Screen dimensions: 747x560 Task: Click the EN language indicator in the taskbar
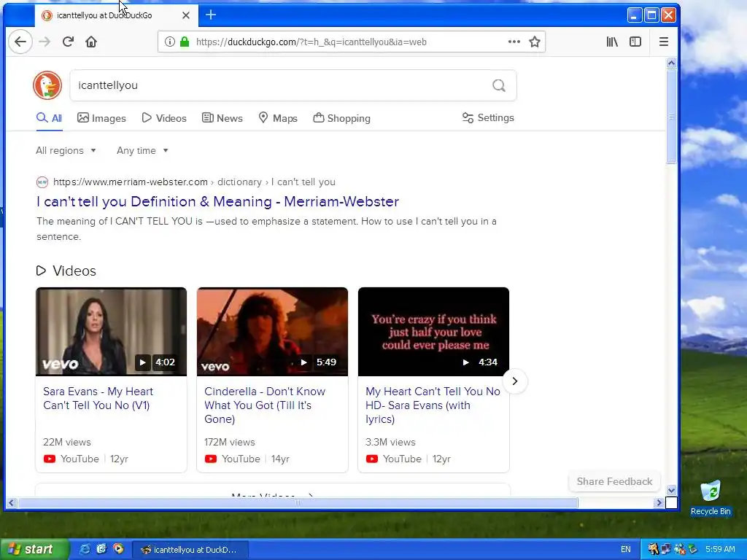point(625,550)
